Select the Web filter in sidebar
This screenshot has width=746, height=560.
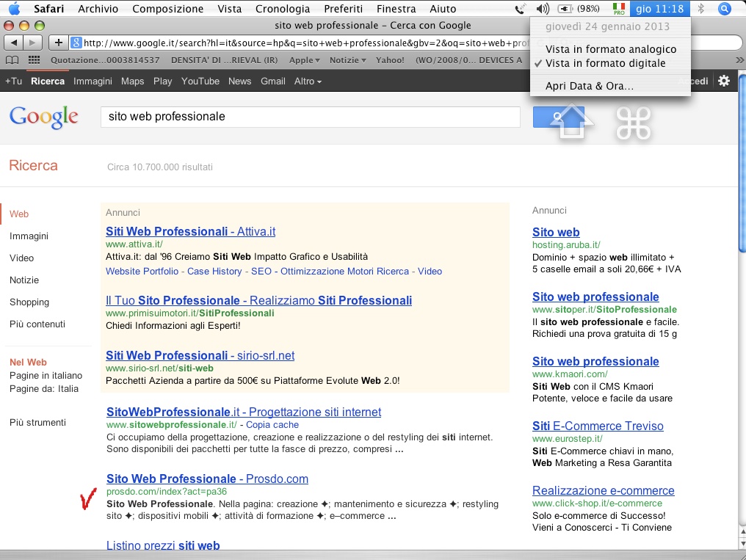point(19,214)
